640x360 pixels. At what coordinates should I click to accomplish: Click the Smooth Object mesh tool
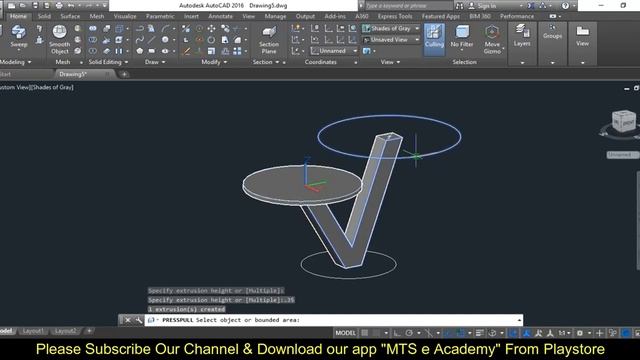60,39
